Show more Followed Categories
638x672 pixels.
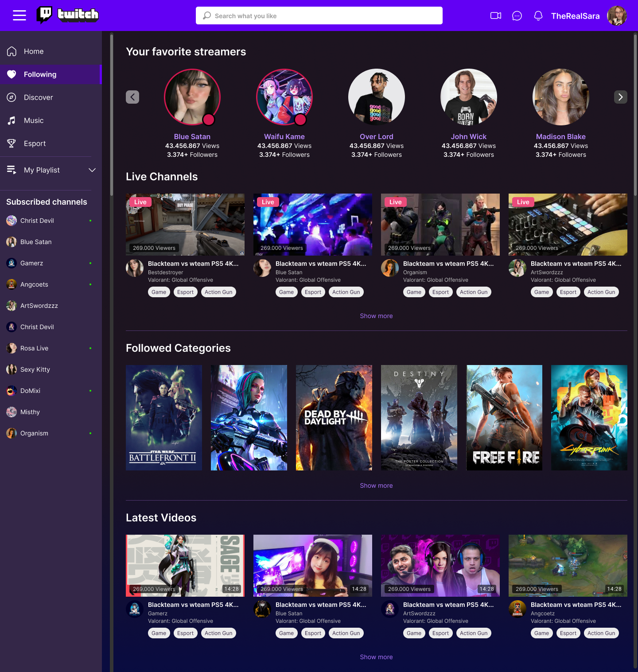coord(376,486)
